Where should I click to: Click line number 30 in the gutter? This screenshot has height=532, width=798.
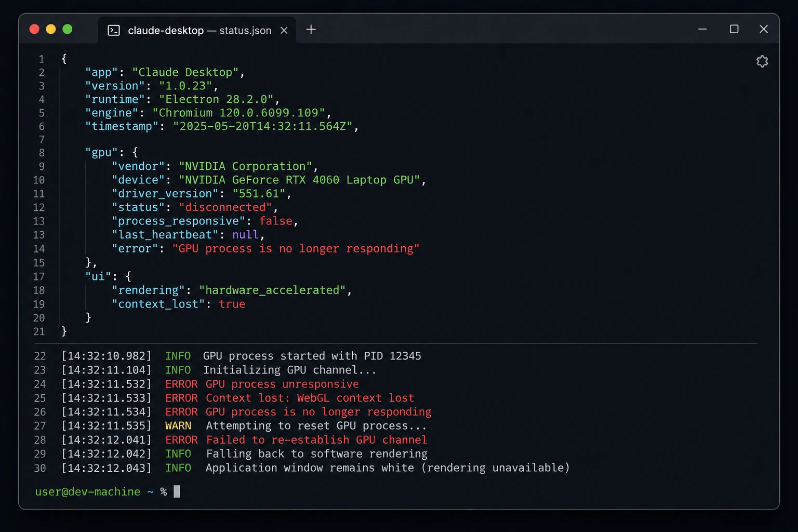pyautogui.click(x=40, y=468)
